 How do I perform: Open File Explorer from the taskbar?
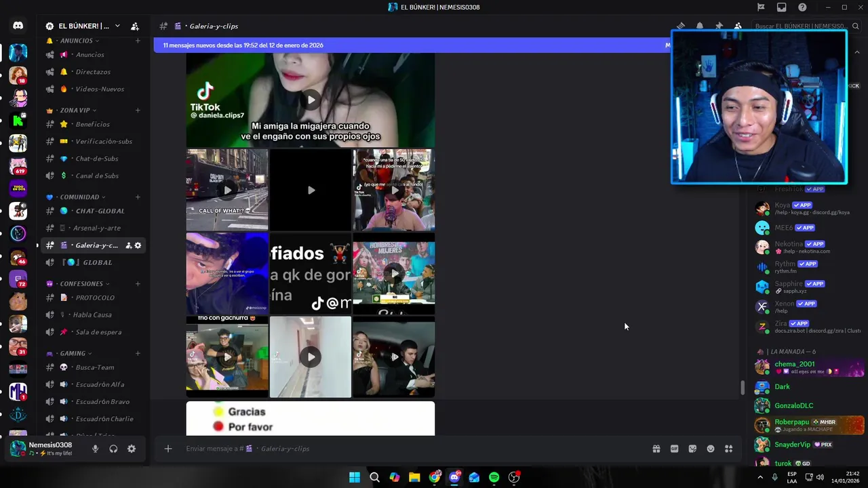click(x=414, y=477)
